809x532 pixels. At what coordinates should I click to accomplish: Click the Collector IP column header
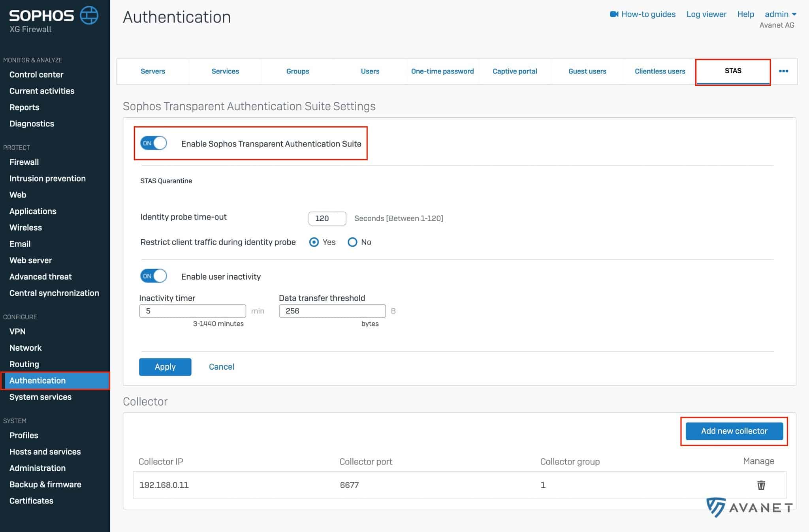point(161,462)
